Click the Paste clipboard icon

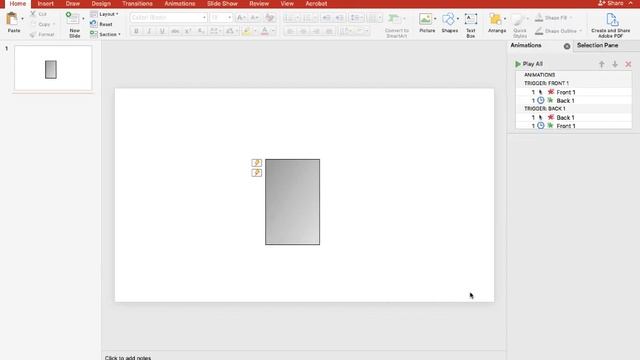click(12, 19)
